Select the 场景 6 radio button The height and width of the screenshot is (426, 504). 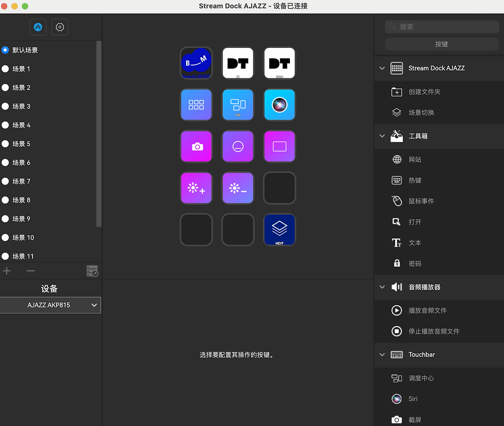click(5, 163)
